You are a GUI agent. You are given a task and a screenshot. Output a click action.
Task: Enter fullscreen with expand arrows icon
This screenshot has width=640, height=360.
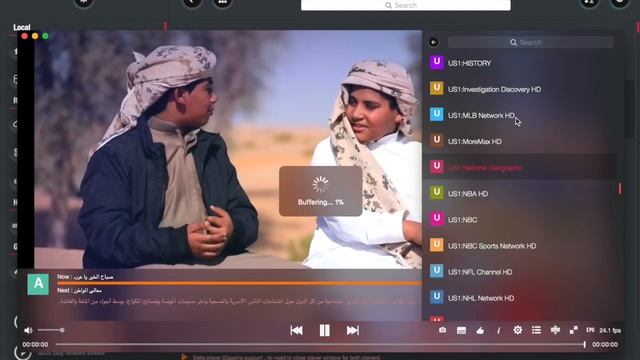coord(573,330)
